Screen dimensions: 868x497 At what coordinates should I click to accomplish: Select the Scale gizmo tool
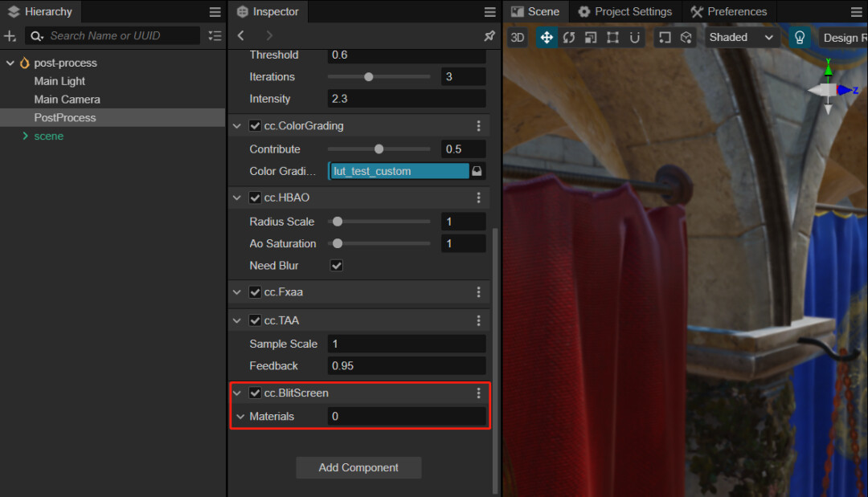591,38
